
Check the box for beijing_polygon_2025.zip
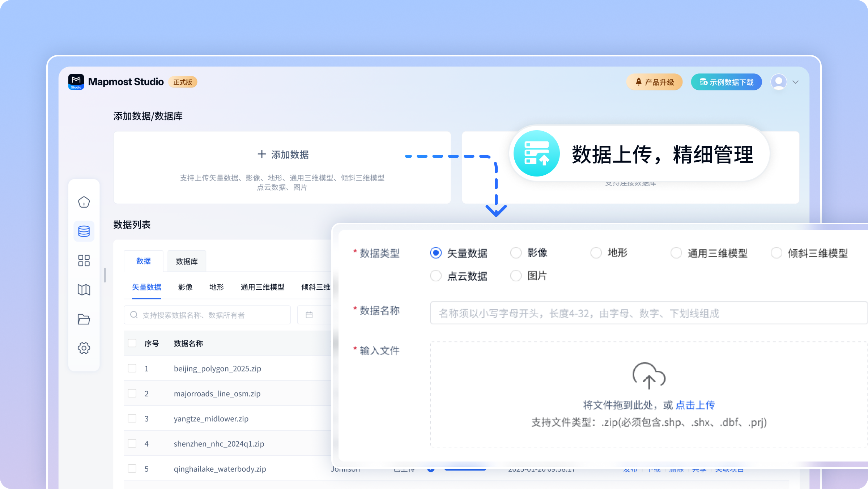(x=132, y=369)
